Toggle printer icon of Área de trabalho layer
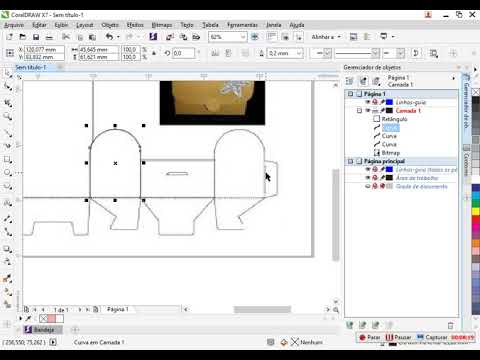The width and height of the screenshot is (480, 360). click(x=375, y=178)
